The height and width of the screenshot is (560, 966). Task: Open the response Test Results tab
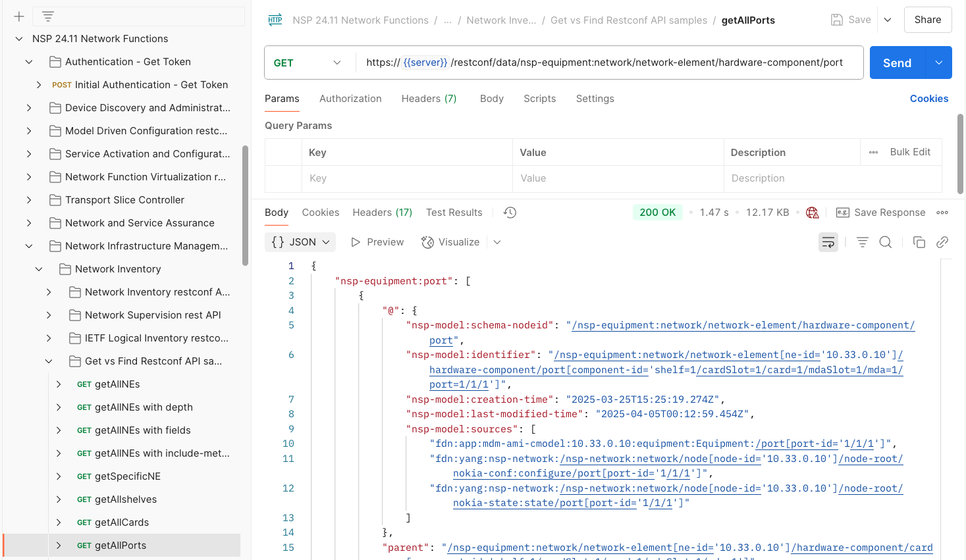coord(454,213)
